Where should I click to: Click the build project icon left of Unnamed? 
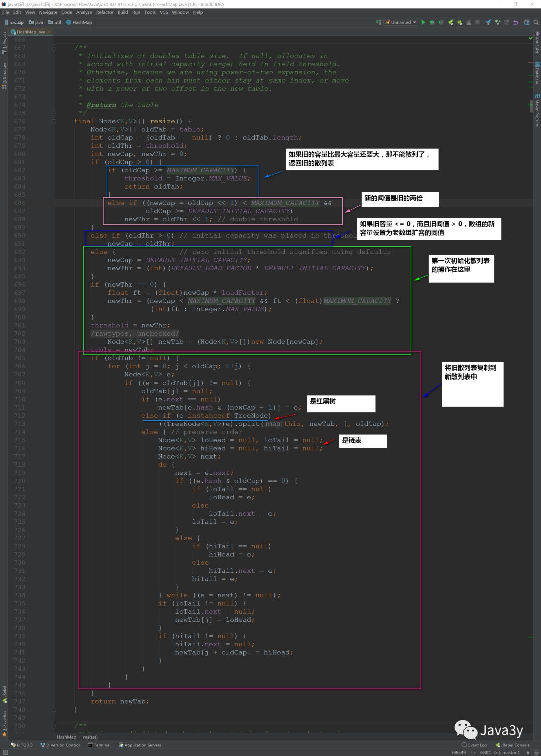click(379, 22)
